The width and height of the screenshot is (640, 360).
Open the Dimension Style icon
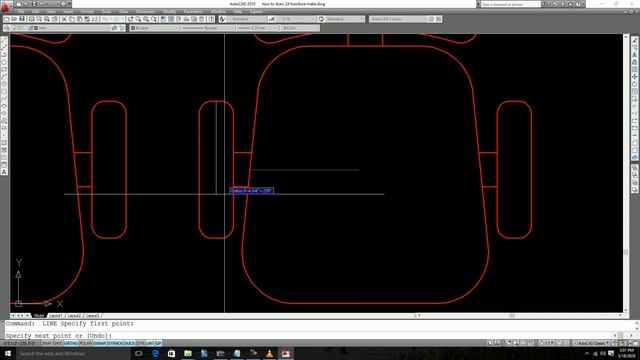coord(272,19)
